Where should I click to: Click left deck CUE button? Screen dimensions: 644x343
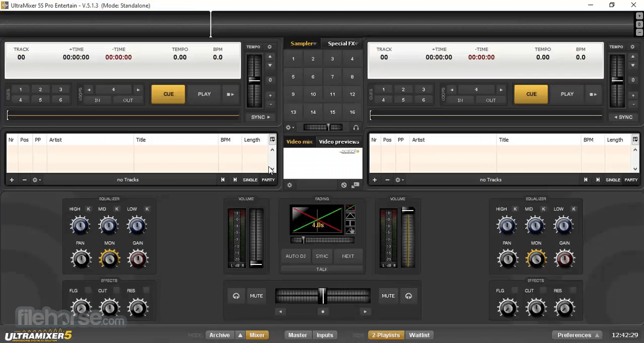169,94
